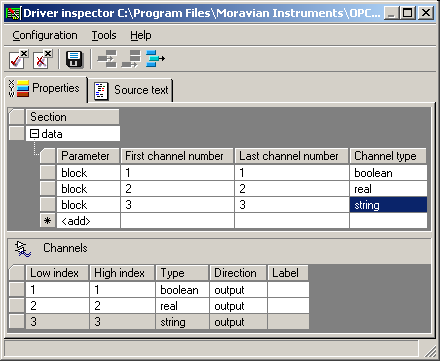Click output direction of string channel
This screenshot has width=440, height=361.
[x=238, y=322]
